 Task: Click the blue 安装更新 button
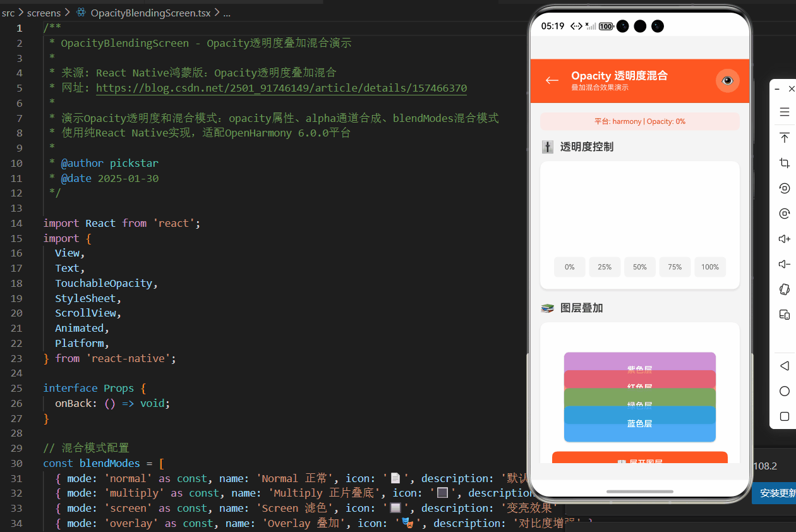775,493
